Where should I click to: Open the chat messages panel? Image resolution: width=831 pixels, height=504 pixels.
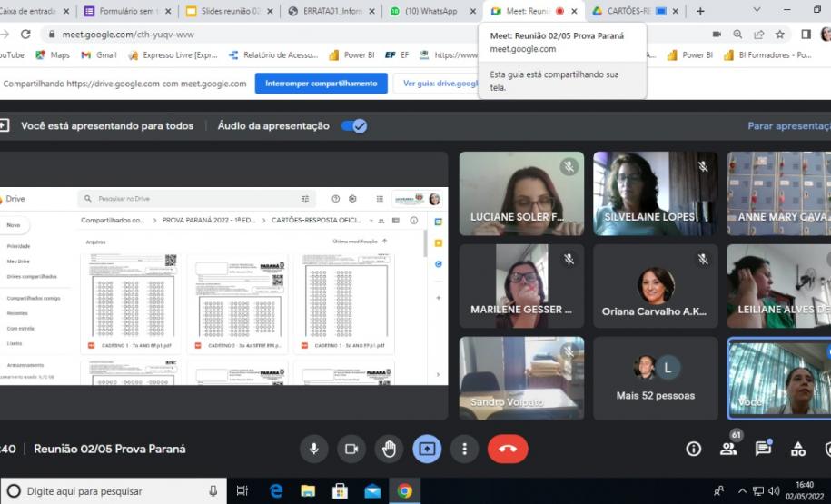point(763,449)
